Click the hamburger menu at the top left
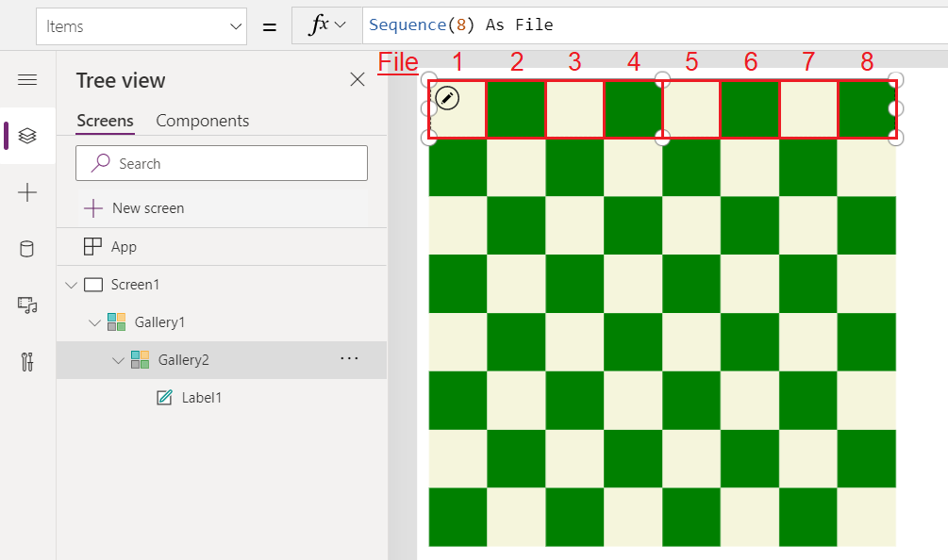 (26, 79)
